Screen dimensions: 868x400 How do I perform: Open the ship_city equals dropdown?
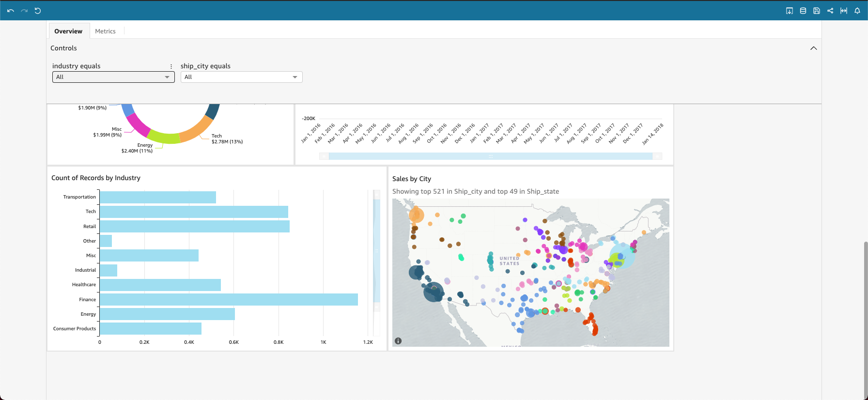click(241, 77)
